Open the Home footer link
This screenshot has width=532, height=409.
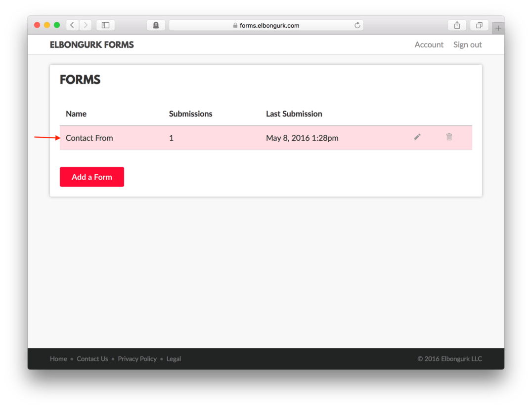[x=58, y=359]
